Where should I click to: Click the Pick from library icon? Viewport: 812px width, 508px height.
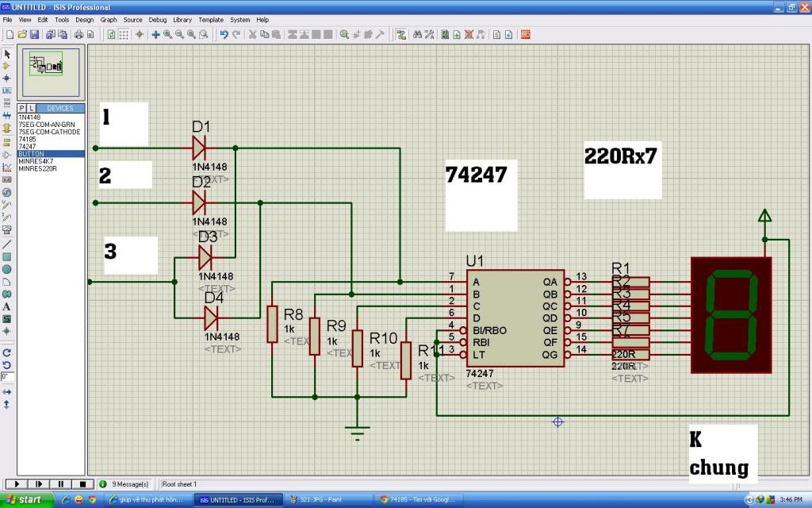tap(344, 35)
